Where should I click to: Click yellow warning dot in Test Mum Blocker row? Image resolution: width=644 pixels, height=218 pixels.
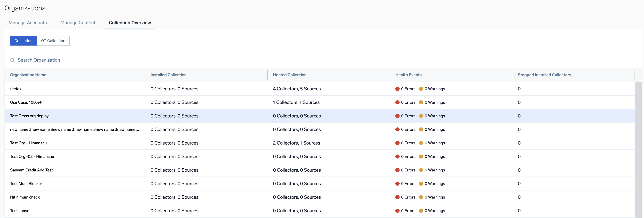coord(421,184)
